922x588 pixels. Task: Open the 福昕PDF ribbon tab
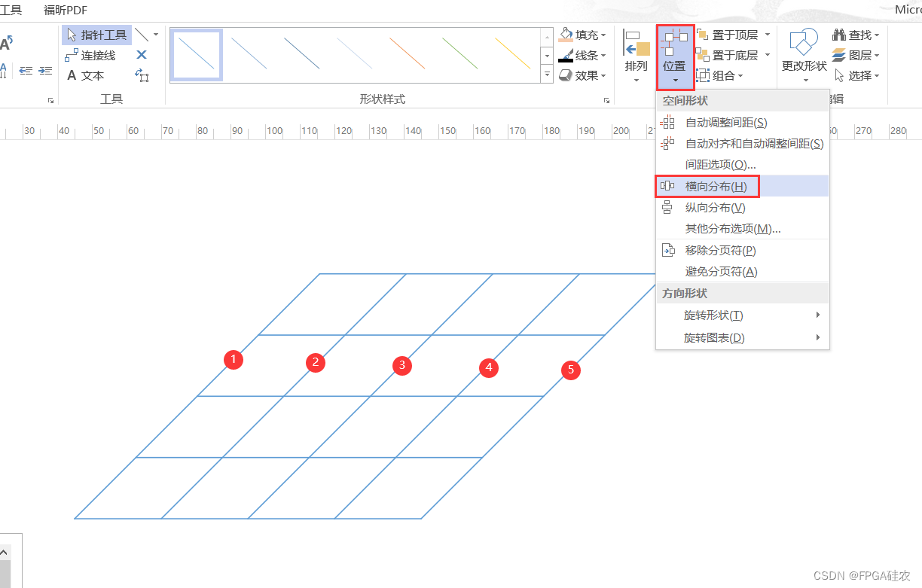click(x=66, y=10)
